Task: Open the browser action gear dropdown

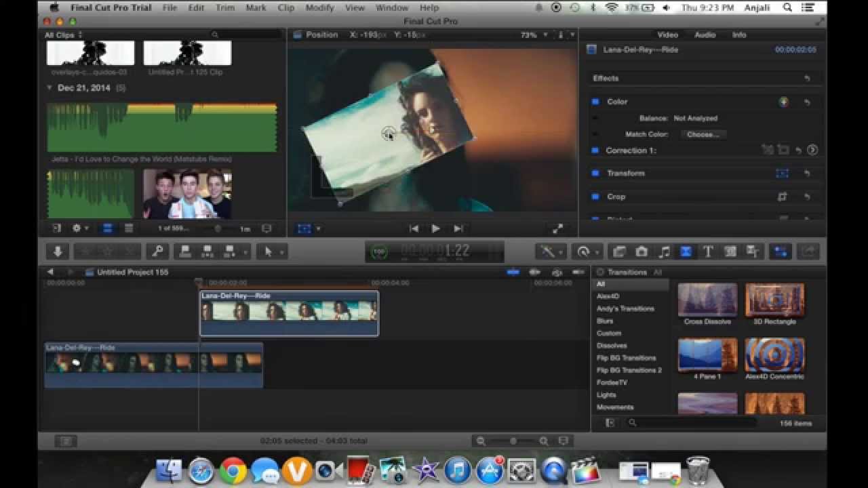Action: tap(81, 228)
